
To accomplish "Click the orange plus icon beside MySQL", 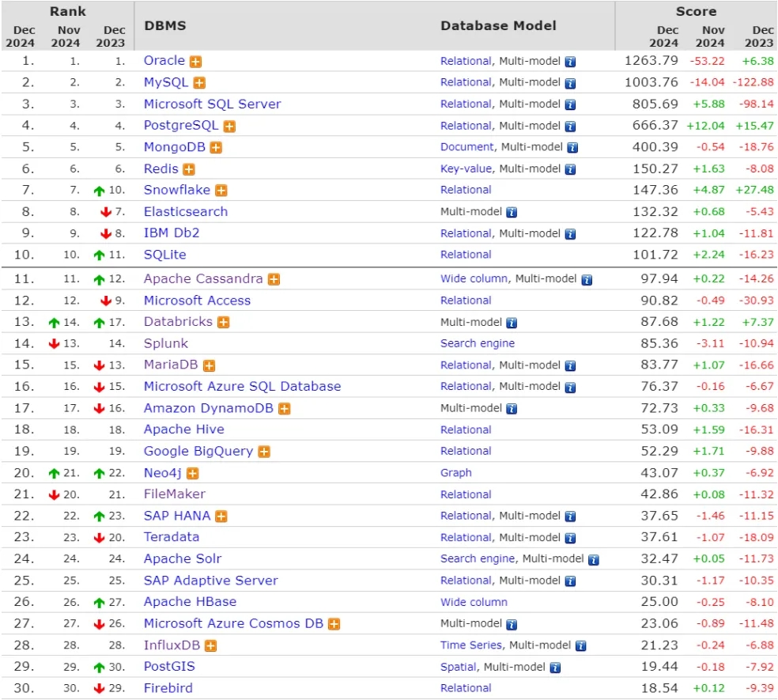I will [x=200, y=83].
